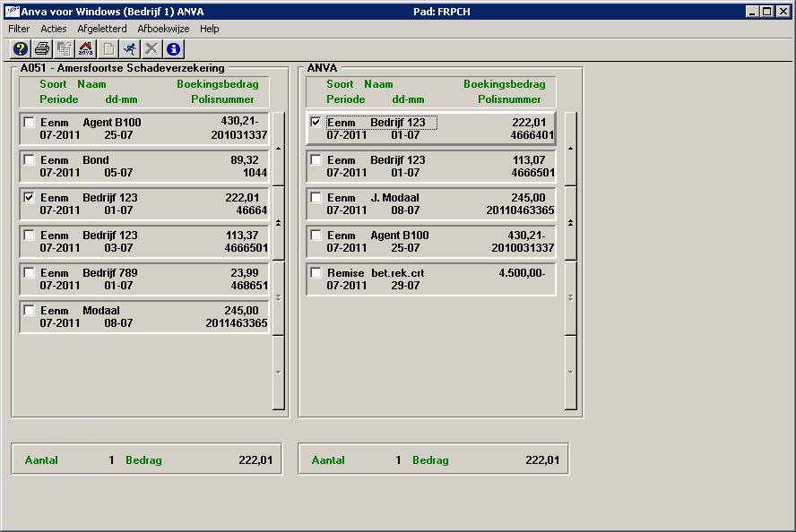796x532 pixels.
Task: Uncheck the Bedrijf 123 entry of 222,01 left panel
Action: [29, 198]
